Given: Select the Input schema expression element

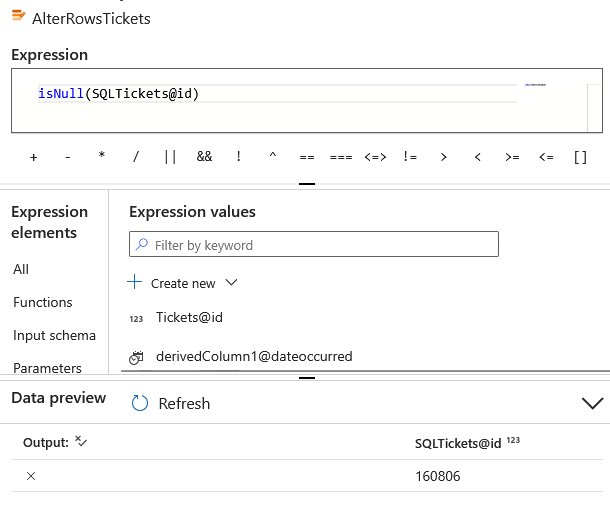Looking at the screenshot, I should (54, 335).
